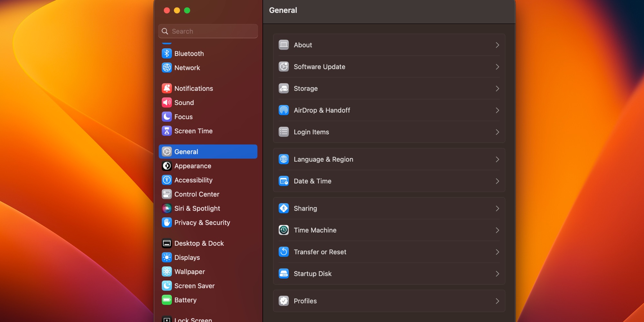
Task: Expand the Language & Region entry
Action: (497, 159)
